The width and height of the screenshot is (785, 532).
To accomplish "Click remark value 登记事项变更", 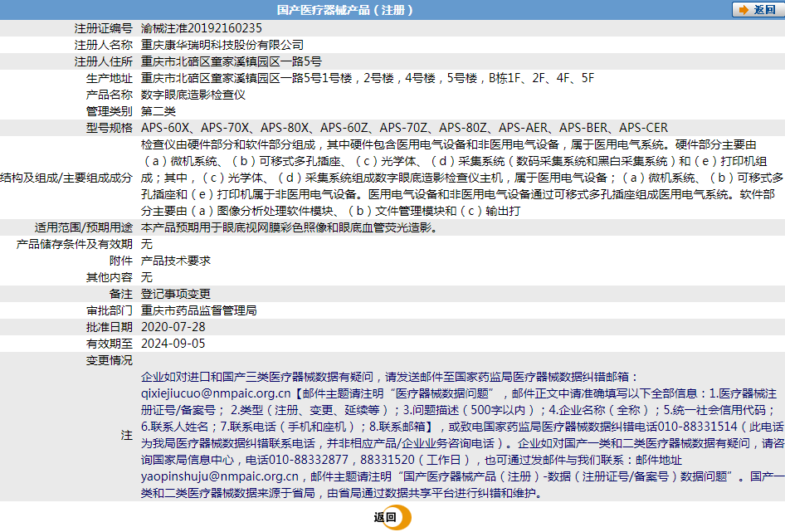I will [x=176, y=294].
